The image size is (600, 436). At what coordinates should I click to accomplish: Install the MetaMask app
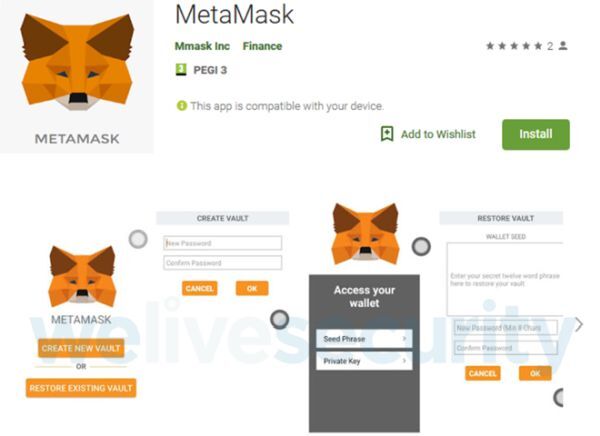tap(536, 134)
